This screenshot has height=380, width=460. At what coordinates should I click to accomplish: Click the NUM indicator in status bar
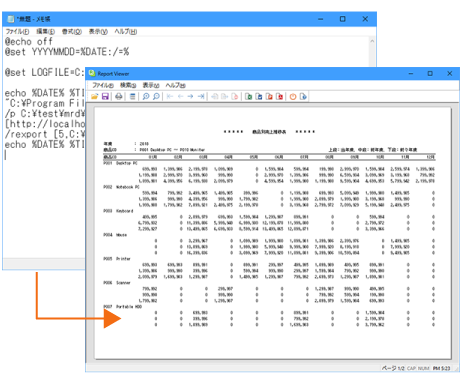click(x=423, y=368)
